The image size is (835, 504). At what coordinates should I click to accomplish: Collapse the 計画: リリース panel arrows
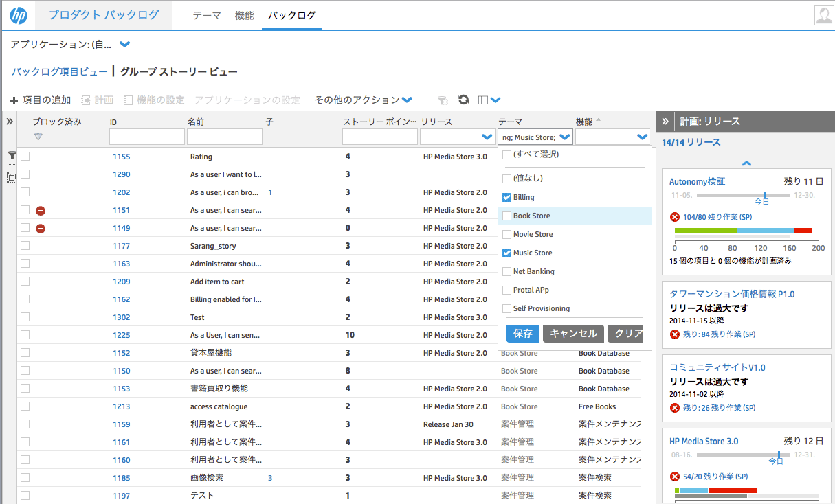[x=665, y=121]
